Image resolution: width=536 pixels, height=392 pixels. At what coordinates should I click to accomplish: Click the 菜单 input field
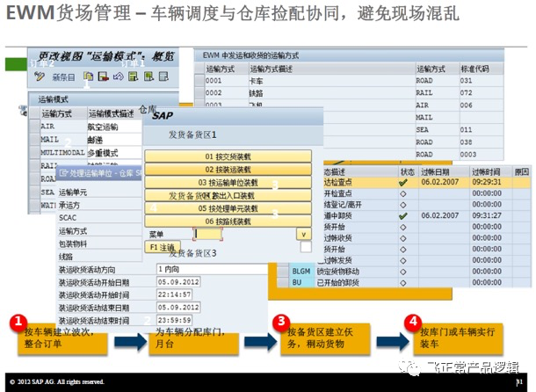[x=207, y=235]
